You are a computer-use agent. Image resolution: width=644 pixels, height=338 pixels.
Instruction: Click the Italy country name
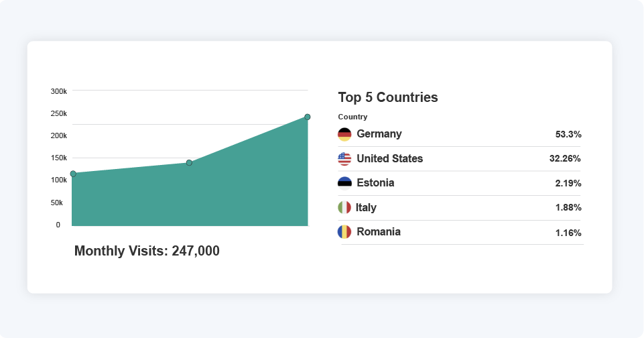[366, 208]
